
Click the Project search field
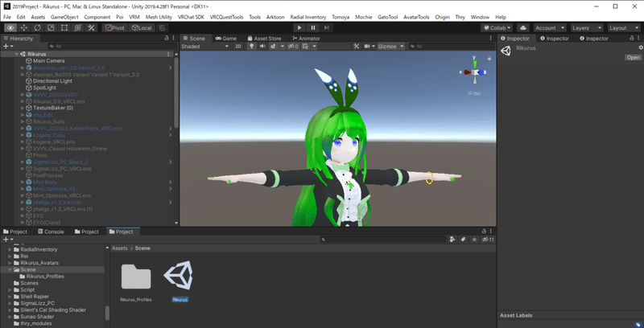383,240
